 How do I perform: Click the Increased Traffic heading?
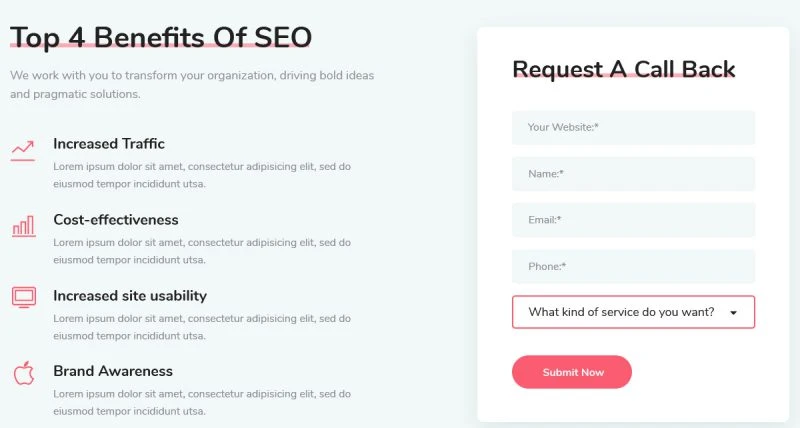point(109,144)
